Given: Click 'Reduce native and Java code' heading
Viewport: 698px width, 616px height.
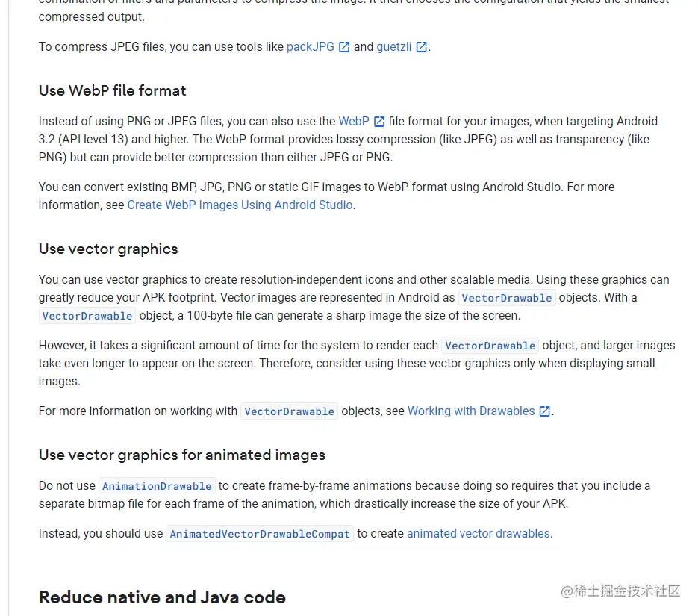Looking at the screenshot, I should tap(162, 597).
